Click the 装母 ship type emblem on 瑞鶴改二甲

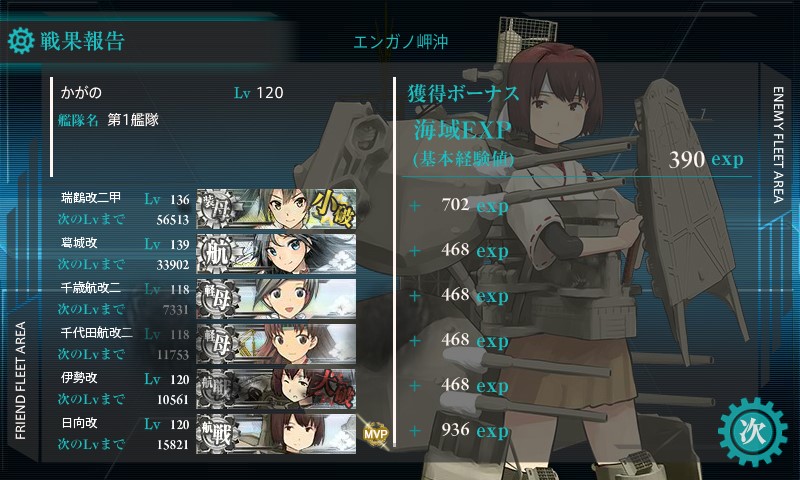click(x=217, y=209)
